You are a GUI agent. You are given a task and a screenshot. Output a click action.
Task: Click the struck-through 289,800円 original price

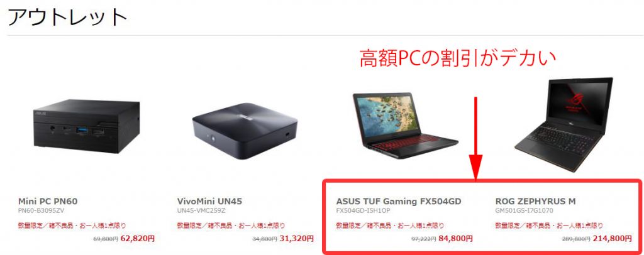(576, 239)
